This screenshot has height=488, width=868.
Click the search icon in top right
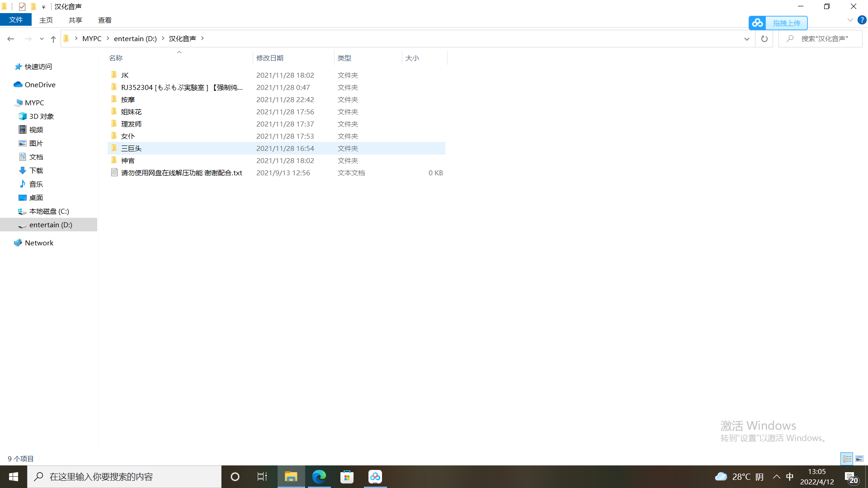(x=790, y=38)
